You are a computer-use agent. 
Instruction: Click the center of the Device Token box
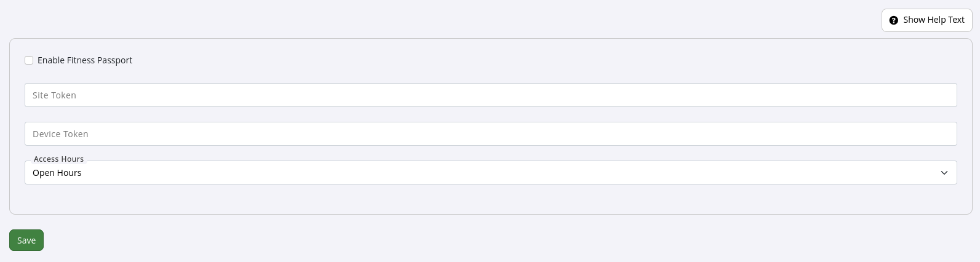(x=490, y=134)
